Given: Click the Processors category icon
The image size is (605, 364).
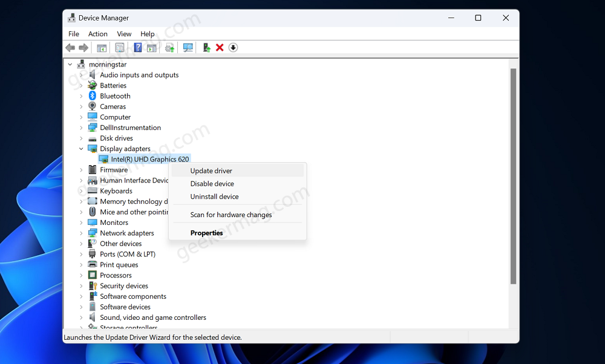Looking at the screenshot, I should 92,275.
